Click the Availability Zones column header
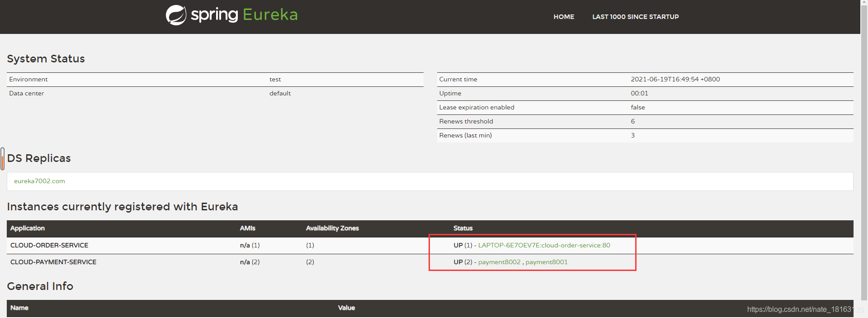The width and height of the screenshot is (868, 318). coord(332,228)
